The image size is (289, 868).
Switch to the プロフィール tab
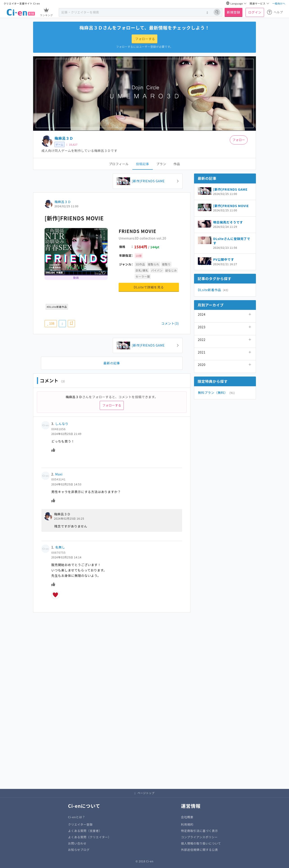coord(118,164)
